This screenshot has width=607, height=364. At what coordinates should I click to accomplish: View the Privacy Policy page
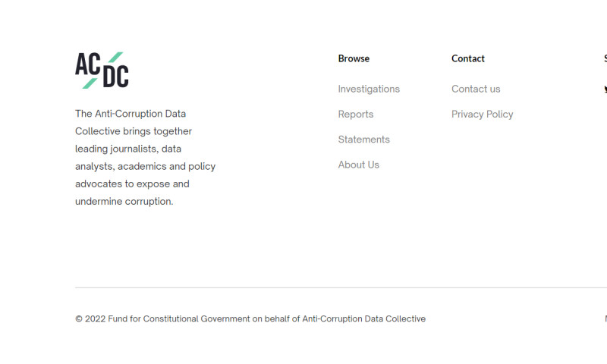(x=482, y=114)
